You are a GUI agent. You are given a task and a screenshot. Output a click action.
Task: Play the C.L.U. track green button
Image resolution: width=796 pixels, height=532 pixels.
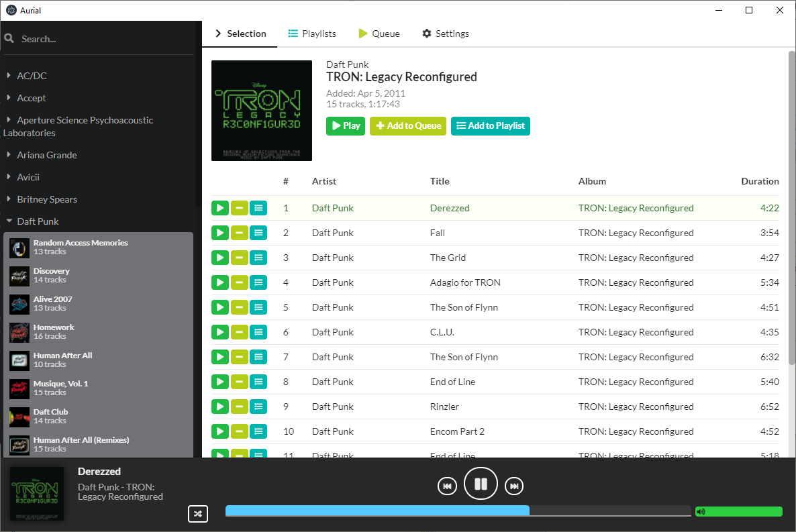point(220,333)
